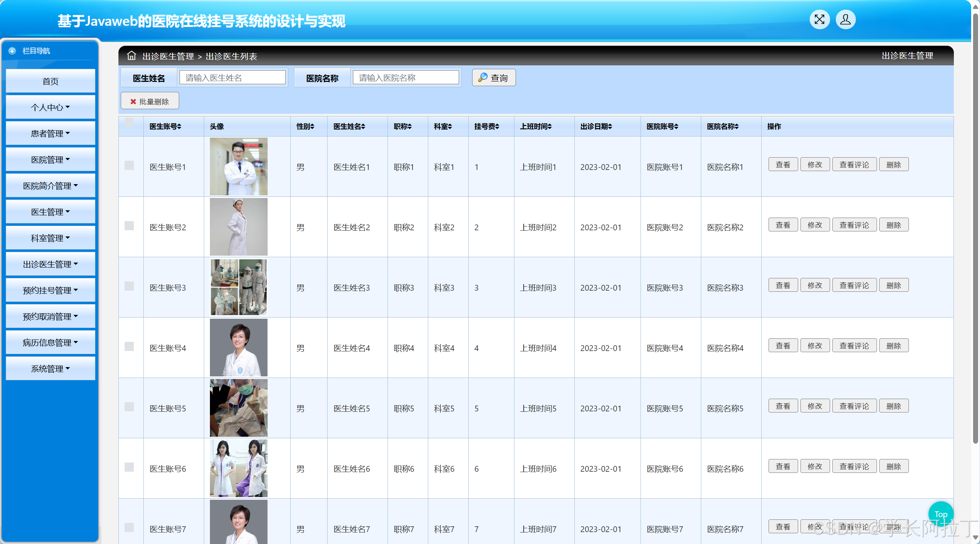980x544 pixels.
Task: Click 删除 for 医生账号1 row
Action: [893, 165]
